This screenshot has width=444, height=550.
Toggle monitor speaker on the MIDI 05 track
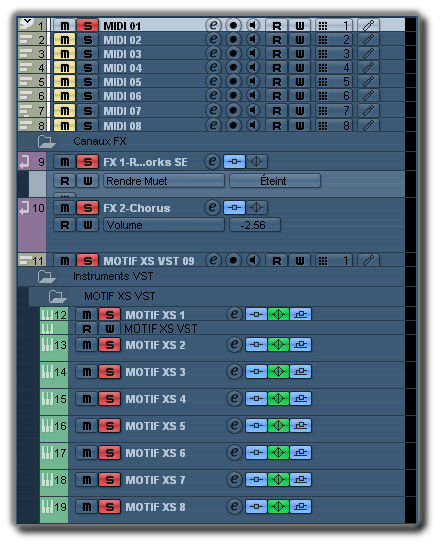253,81
